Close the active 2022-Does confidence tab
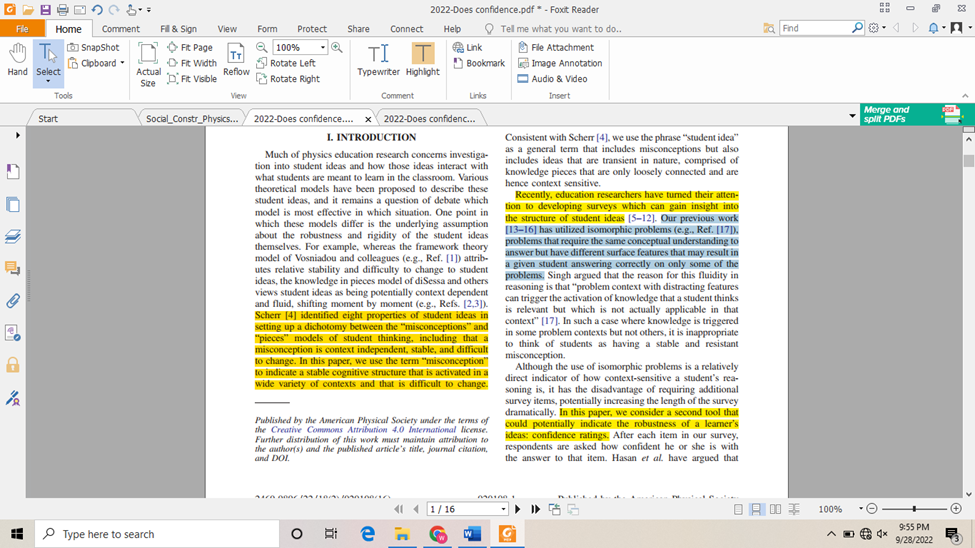The width and height of the screenshot is (975, 548). [368, 119]
